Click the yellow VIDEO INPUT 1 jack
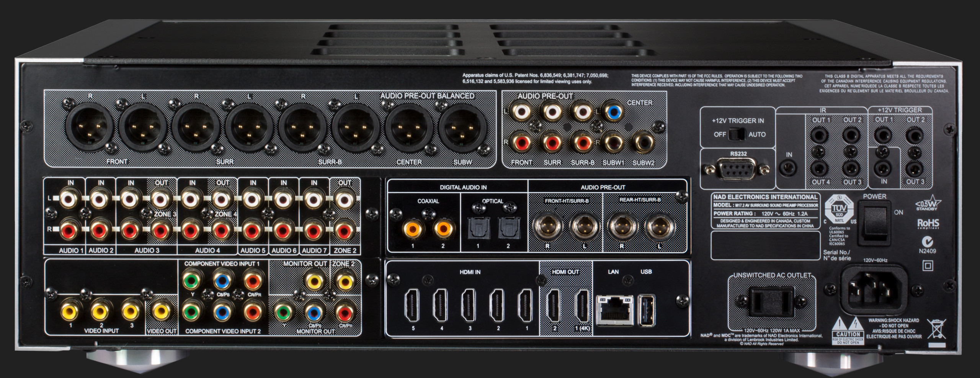The width and height of the screenshot is (980, 378). tap(70, 311)
